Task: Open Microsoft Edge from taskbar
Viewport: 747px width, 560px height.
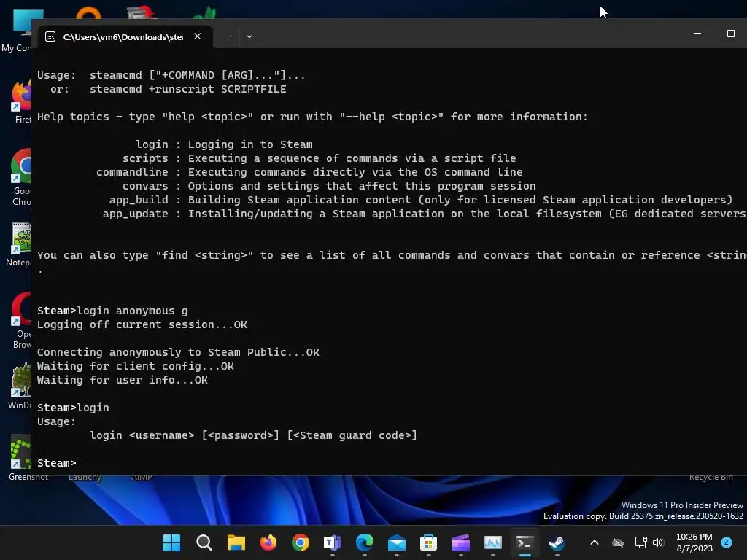Action: point(365,542)
